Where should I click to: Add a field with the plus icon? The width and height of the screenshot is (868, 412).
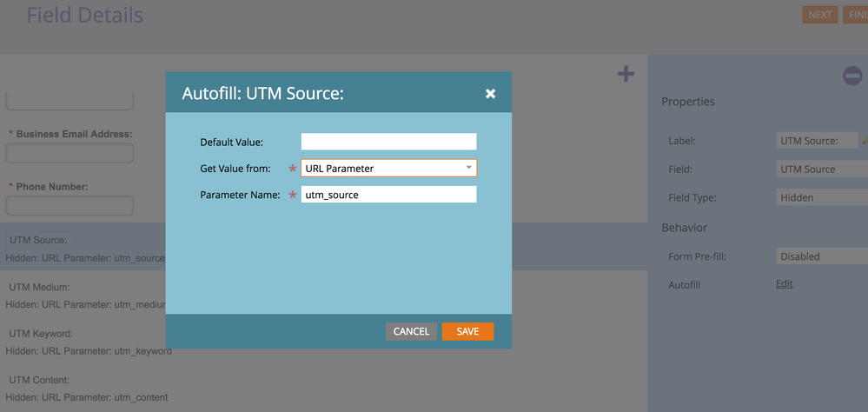coord(626,75)
